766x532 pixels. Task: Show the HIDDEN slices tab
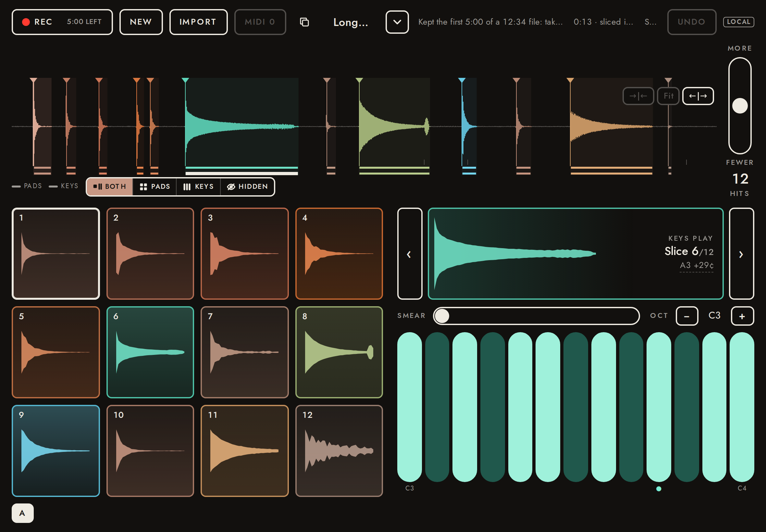click(x=247, y=187)
